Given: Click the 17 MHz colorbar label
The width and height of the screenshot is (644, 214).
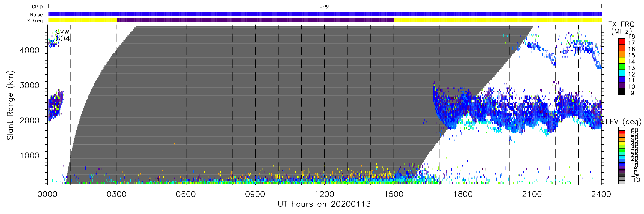Looking at the screenshot, I should [x=631, y=43].
